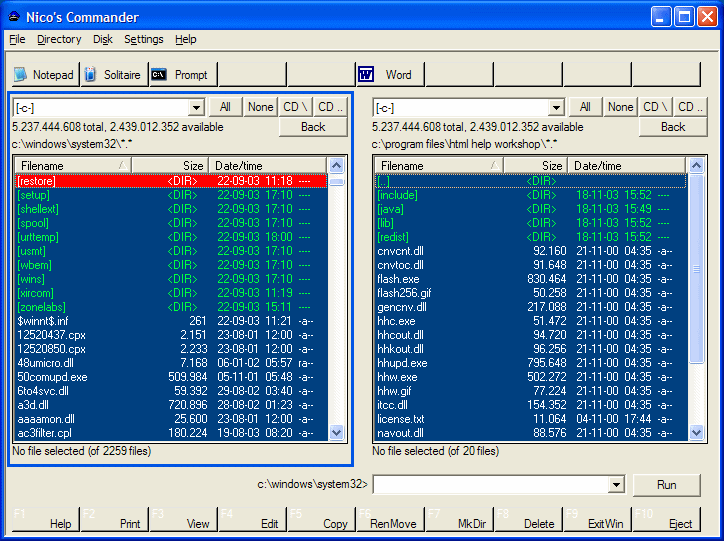Click CD \ in the right panel
The height and width of the screenshot is (541, 724).
click(x=656, y=107)
